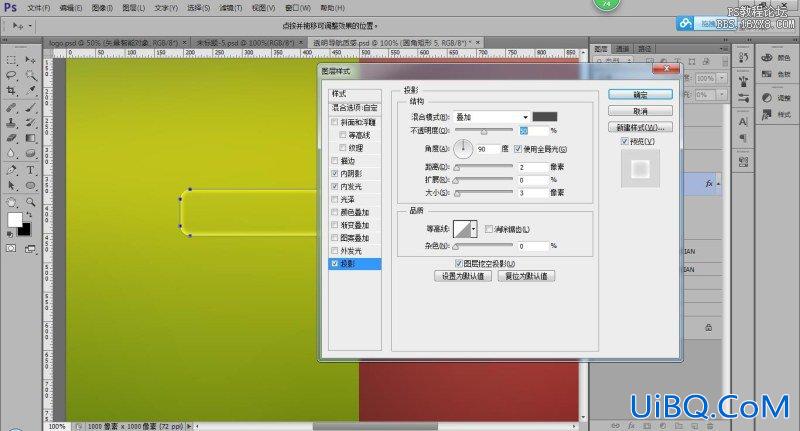The image size is (800, 431).
Task: Select the Blur tool
Action: pyautogui.click(x=11, y=154)
